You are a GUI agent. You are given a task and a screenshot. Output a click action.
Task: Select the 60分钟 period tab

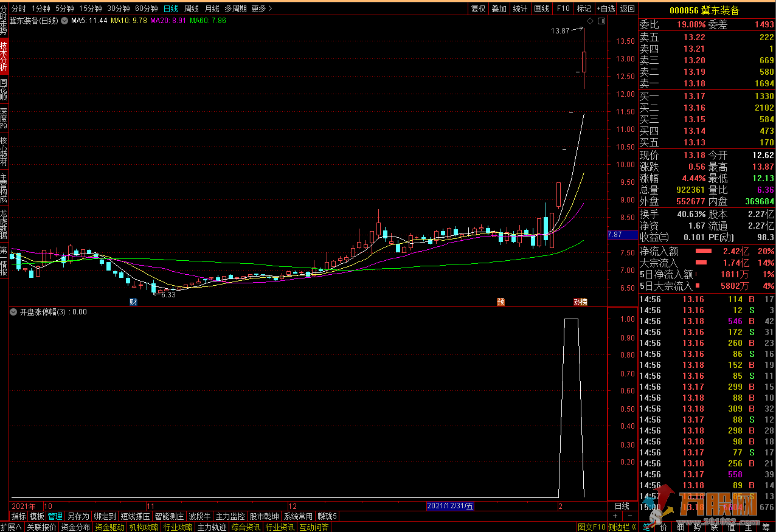pyautogui.click(x=147, y=9)
